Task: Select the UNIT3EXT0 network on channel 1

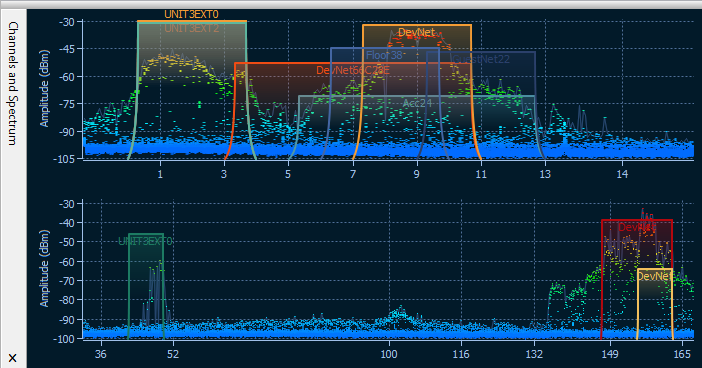Action: pos(191,14)
